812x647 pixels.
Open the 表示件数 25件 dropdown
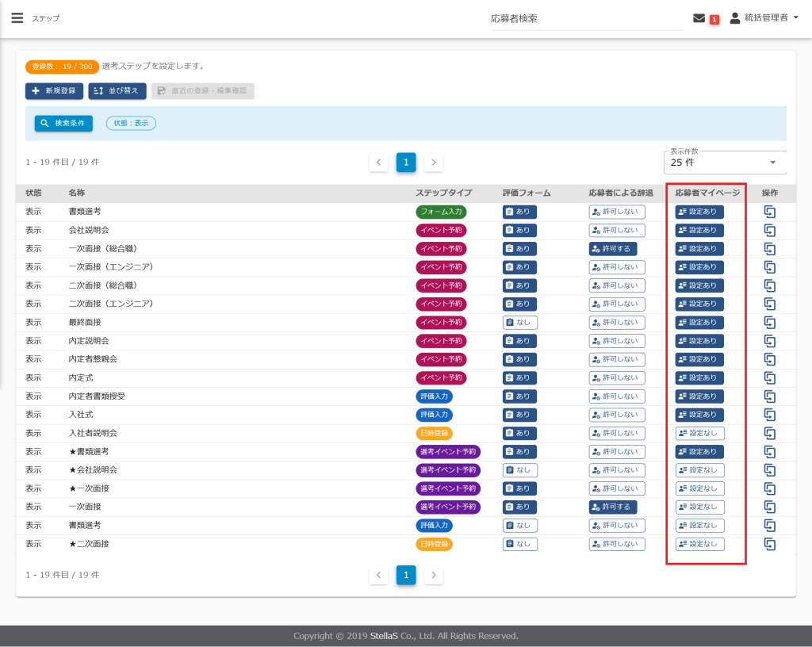pyautogui.click(x=724, y=163)
